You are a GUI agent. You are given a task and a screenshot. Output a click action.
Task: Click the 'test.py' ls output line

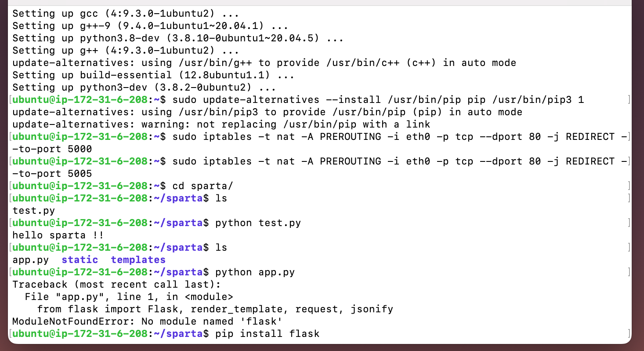(33, 211)
